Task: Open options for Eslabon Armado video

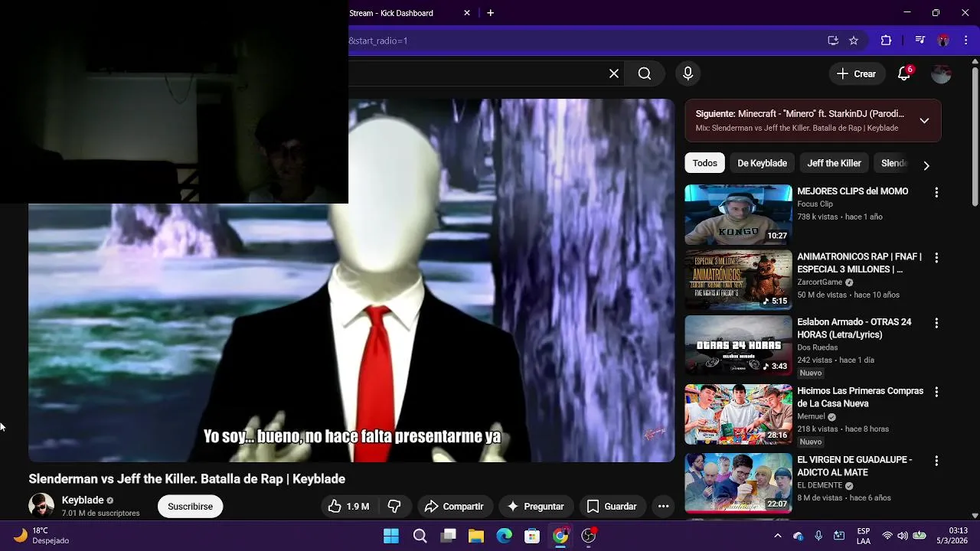Action: pos(936,324)
